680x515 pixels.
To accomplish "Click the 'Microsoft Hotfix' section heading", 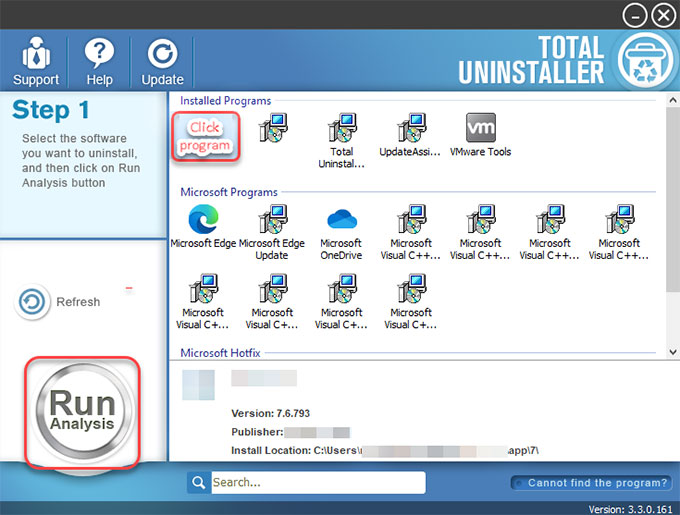I will [x=220, y=353].
